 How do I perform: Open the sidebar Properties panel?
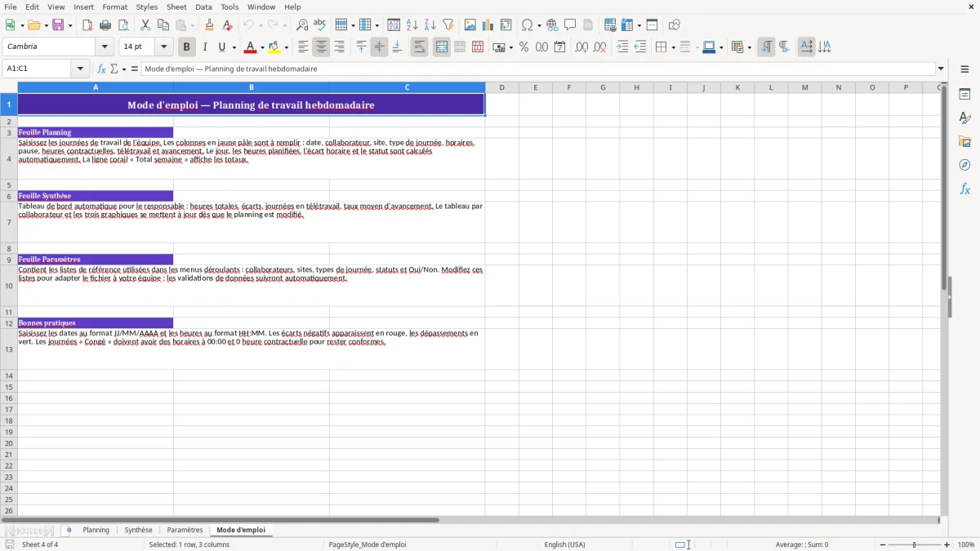[x=964, y=95]
